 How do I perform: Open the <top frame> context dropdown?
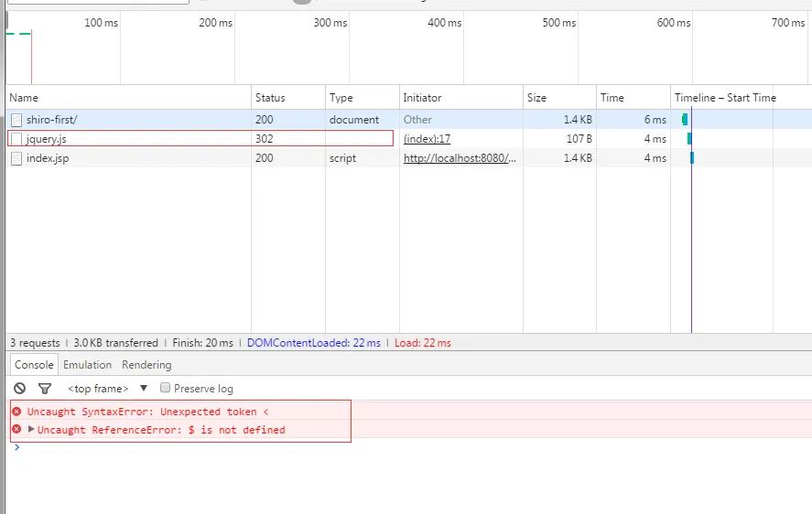[107, 389]
